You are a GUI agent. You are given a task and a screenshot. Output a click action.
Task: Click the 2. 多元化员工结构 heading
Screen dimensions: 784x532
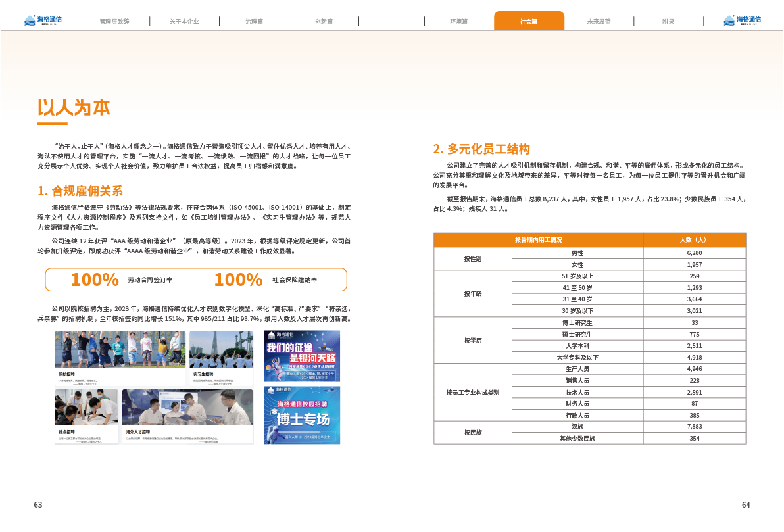click(481, 149)
